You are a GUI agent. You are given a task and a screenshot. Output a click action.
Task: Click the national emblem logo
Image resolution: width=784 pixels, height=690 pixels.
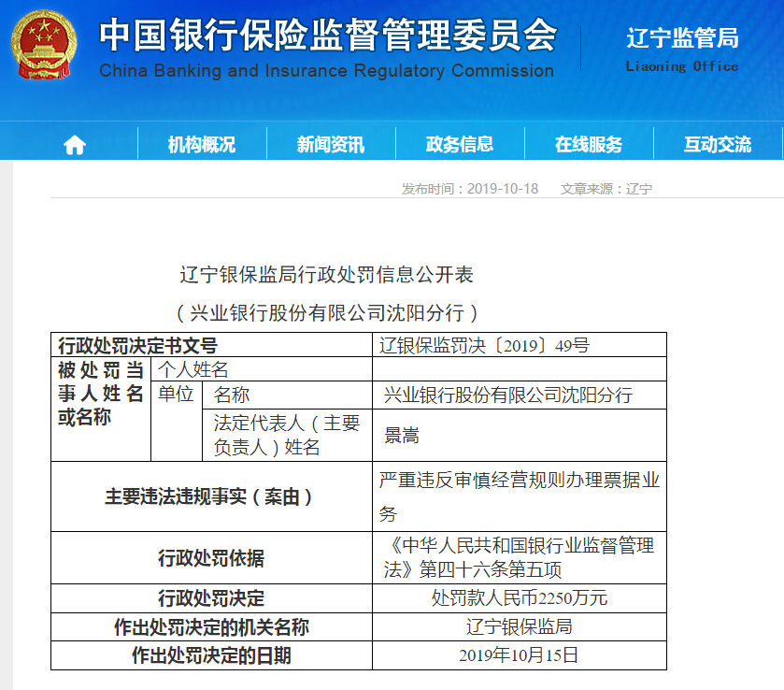click(44, 45)
